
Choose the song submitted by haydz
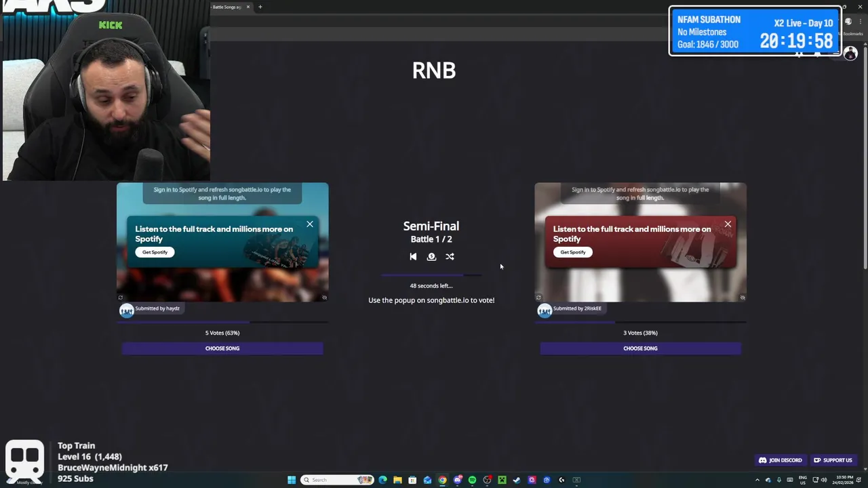click(222, 348)
